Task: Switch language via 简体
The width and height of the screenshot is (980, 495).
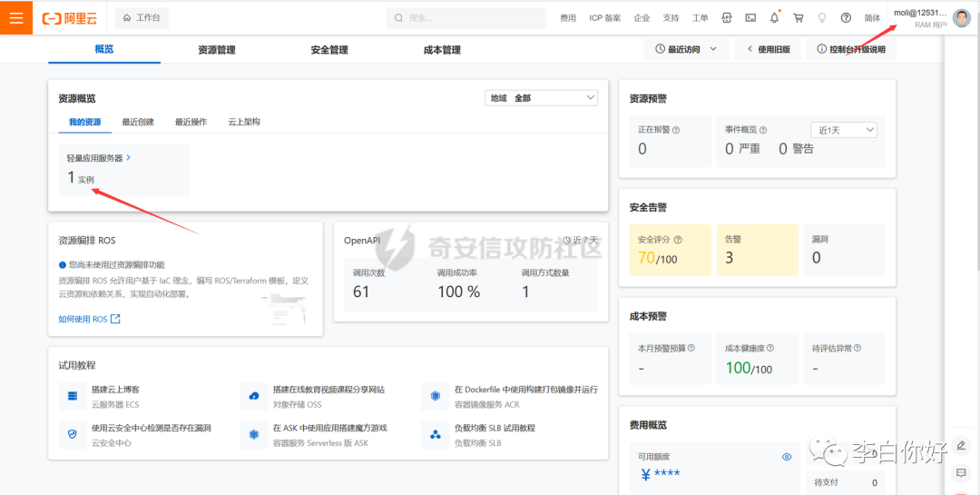Action: 873,18
